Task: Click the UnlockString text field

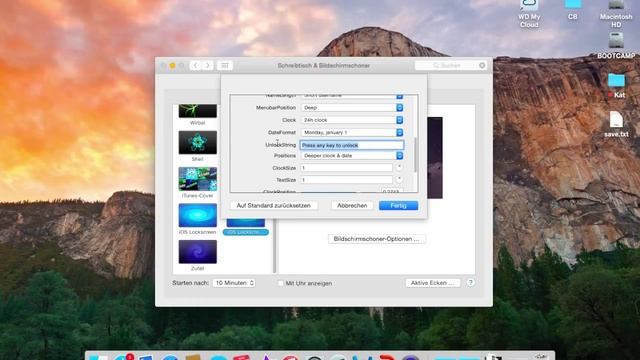Action: pyautogui.click(x=352, y=145)
